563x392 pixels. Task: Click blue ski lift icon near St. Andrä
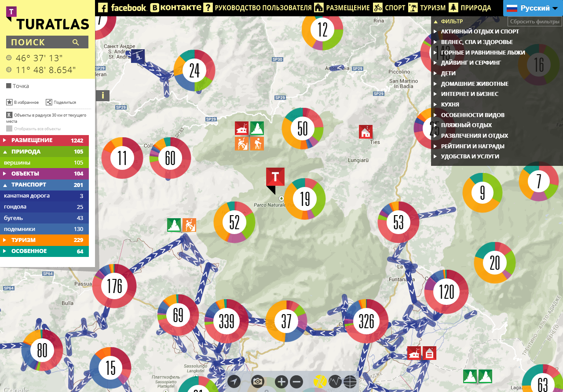[138, 56]
